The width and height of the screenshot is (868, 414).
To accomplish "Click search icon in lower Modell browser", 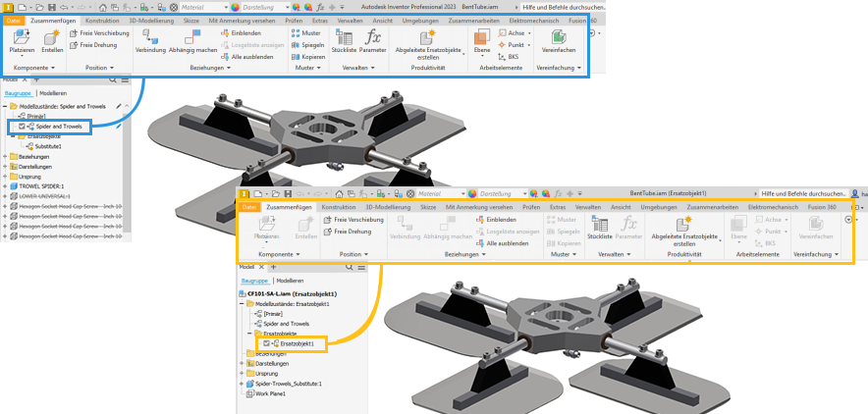I will tap(350, 267).
